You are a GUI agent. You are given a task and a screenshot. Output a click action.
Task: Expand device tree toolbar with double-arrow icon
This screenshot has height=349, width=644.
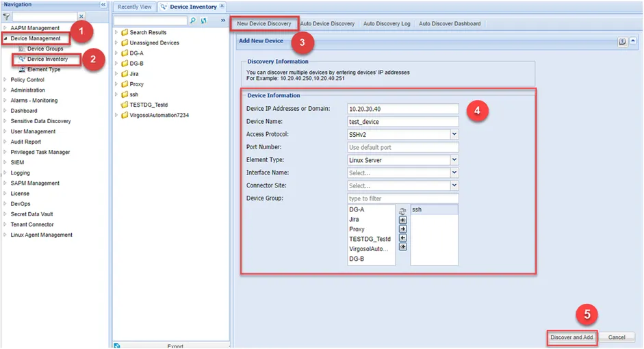223,20
